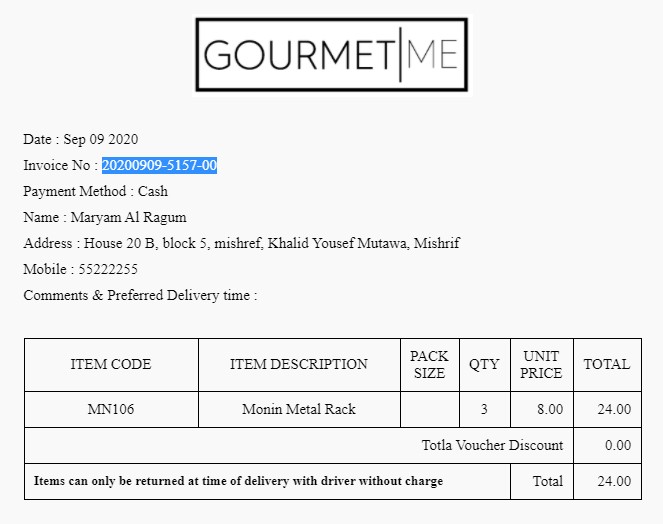The image size is (663, 524).
Task: Click the quantity value 3
Action: (x=484, y=409)
